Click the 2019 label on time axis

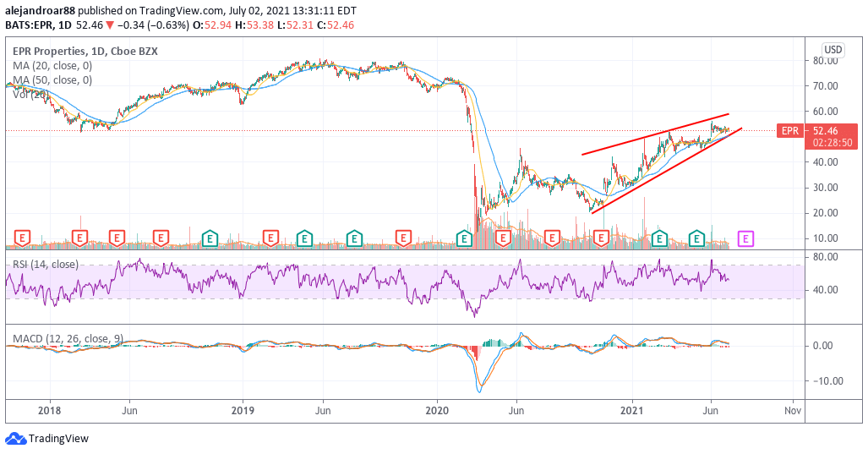click(x=243, y=411)
